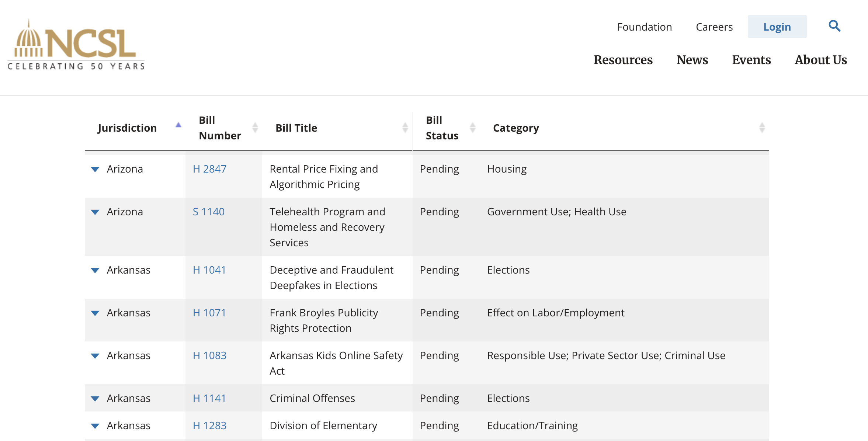Open the News menu

click(692, 60)
